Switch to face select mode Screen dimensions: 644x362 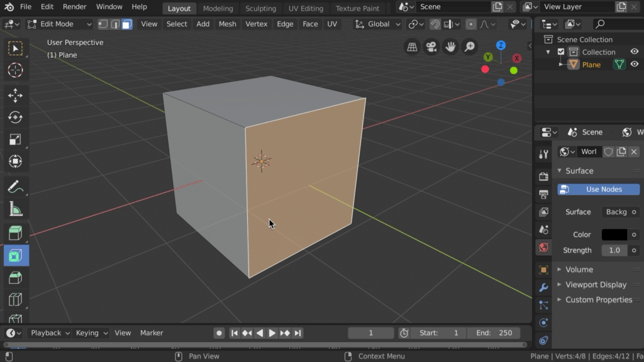127,24
